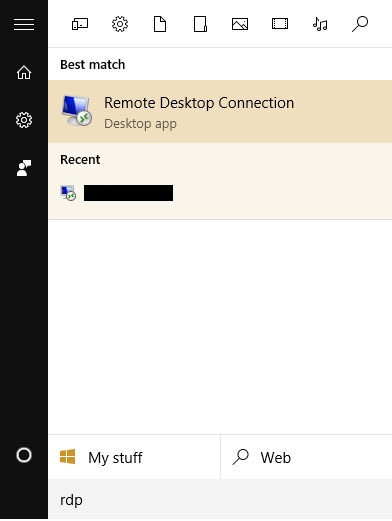Filter results by Videos
The image size is (392, 521).
[x=280, y=24]
